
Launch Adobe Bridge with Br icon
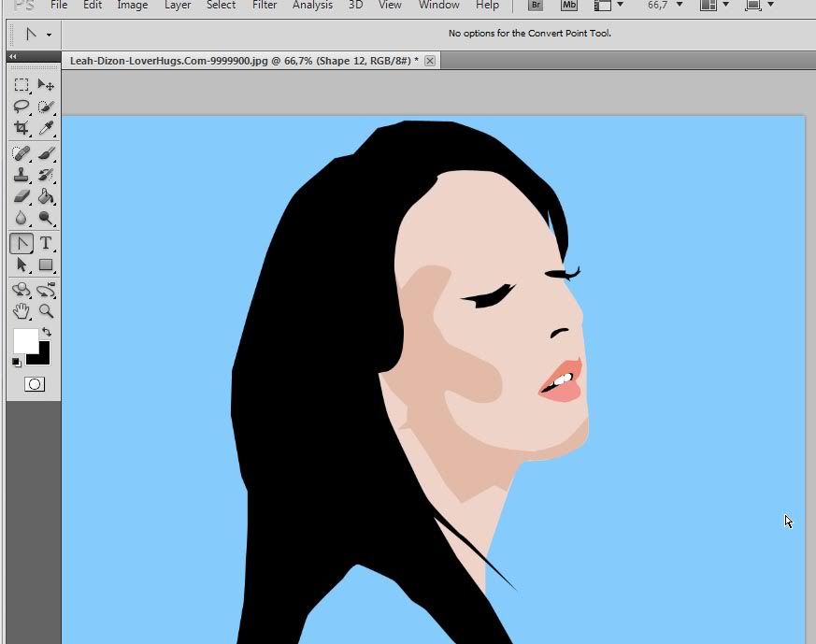(536, 6)
